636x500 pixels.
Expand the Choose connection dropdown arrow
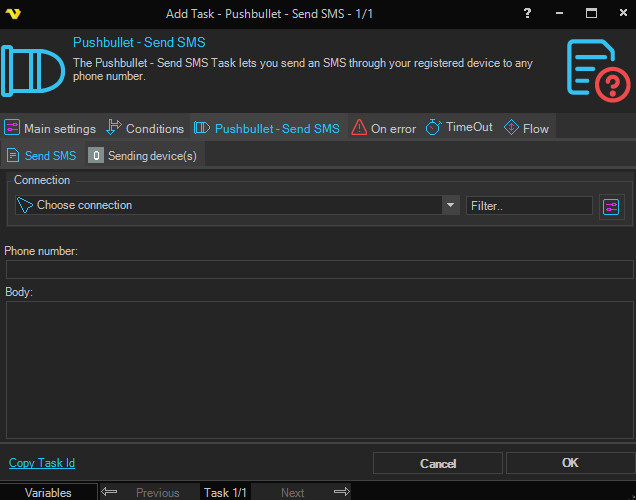click(x=450, y=206)
